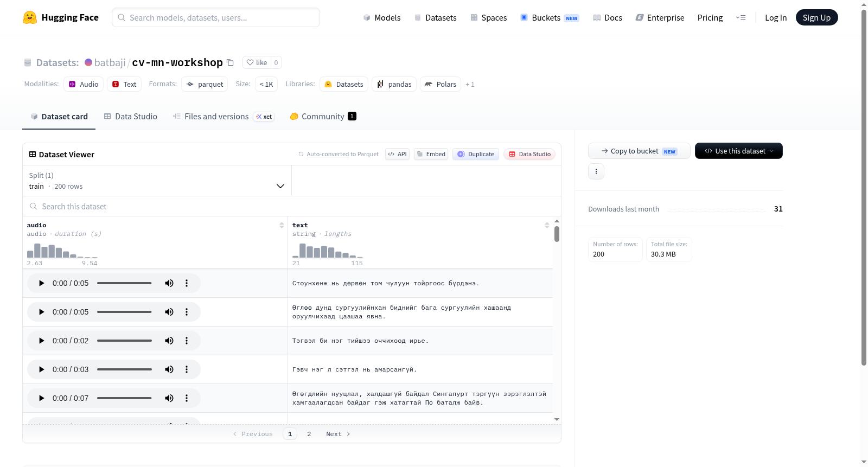Open audio options menu for Гэвч нэг row
This screenshot has width=868, height=467.
tap(187, 369)
